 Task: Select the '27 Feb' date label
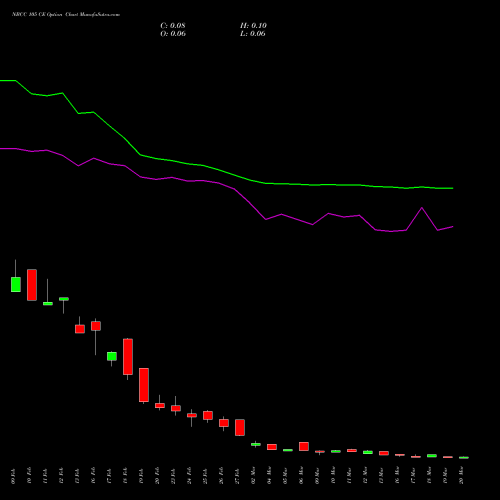(x=237, y=476)
